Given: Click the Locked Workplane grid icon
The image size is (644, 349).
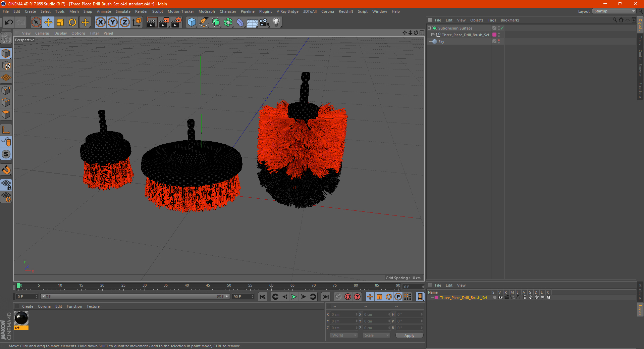Looking at the screenshot, I should pyautogui.click(x=6, y=185).
